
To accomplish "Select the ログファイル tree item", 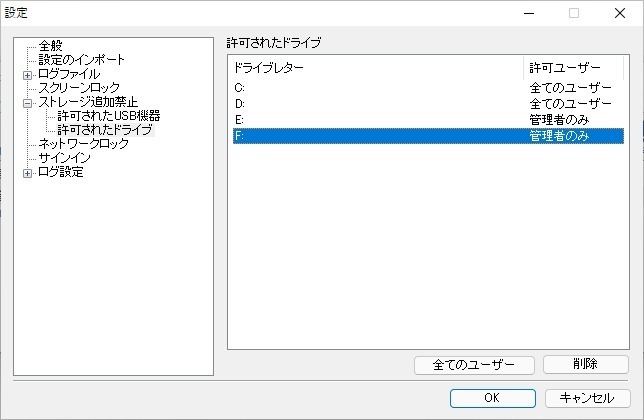I will coord(69,74).
